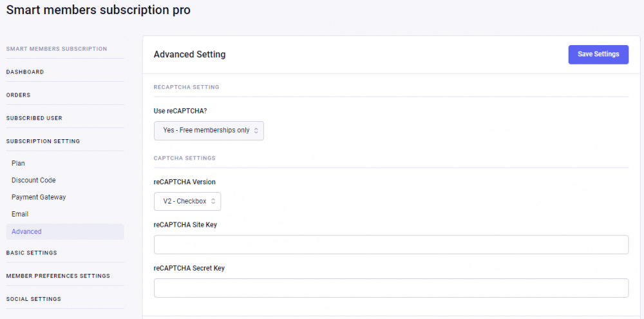Expand Member Preferences Settings section
The height and width of the screenshot is (319, 644).
click(58, 276)
